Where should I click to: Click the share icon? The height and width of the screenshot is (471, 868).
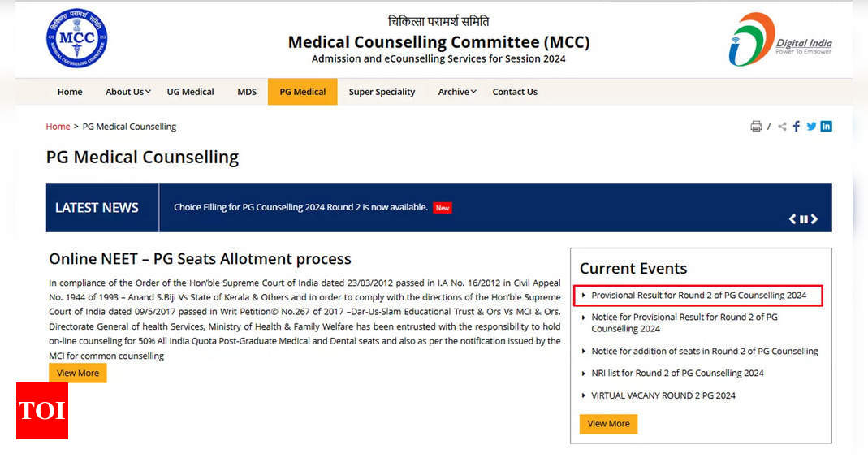pos(782,127)
